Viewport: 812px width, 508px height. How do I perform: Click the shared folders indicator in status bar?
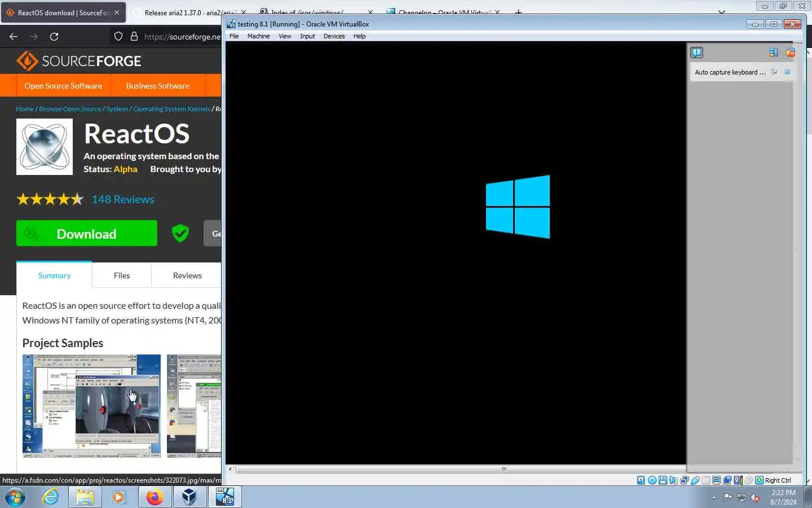point(705,480)
